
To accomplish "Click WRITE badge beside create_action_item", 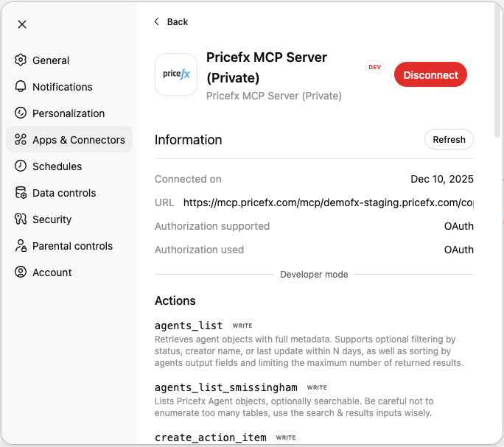I will [x=286, y=437].
